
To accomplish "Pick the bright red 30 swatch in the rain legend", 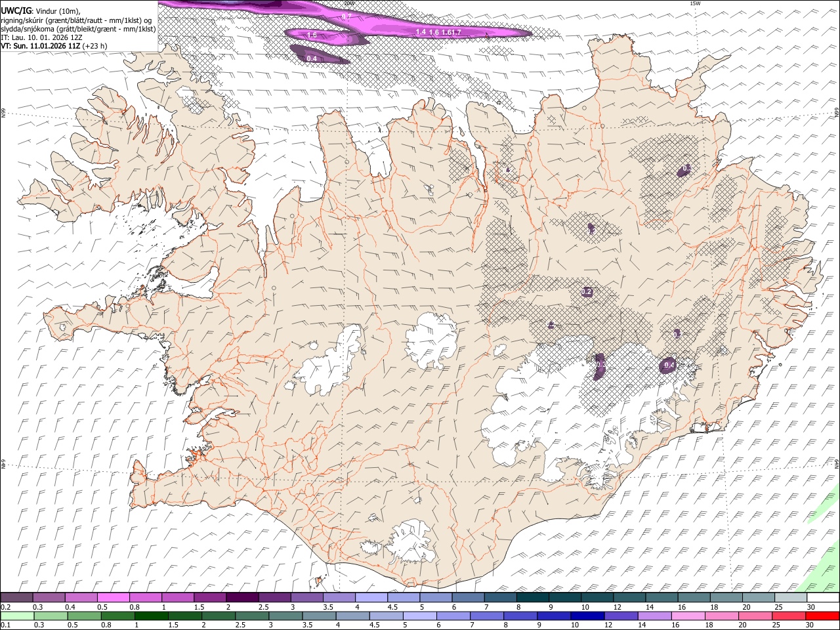I will point(823,616).
